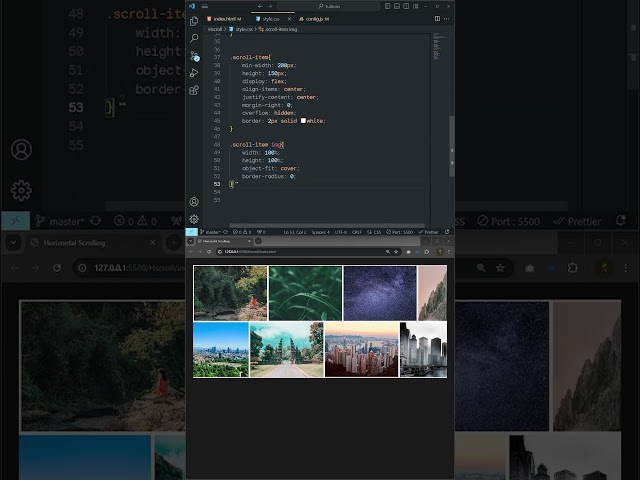The image size is (640, 480).
Task: Open the Explorer view in VS Code activity bar
Action: [x=194, y=21]
